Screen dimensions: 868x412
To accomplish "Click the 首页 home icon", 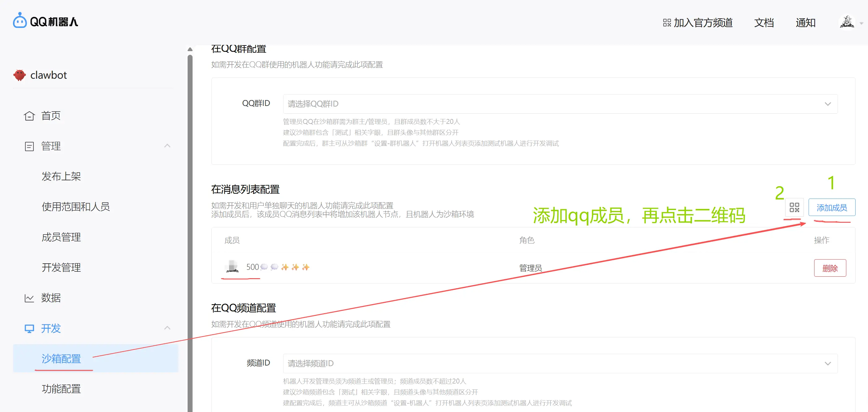I will point(29,116).
